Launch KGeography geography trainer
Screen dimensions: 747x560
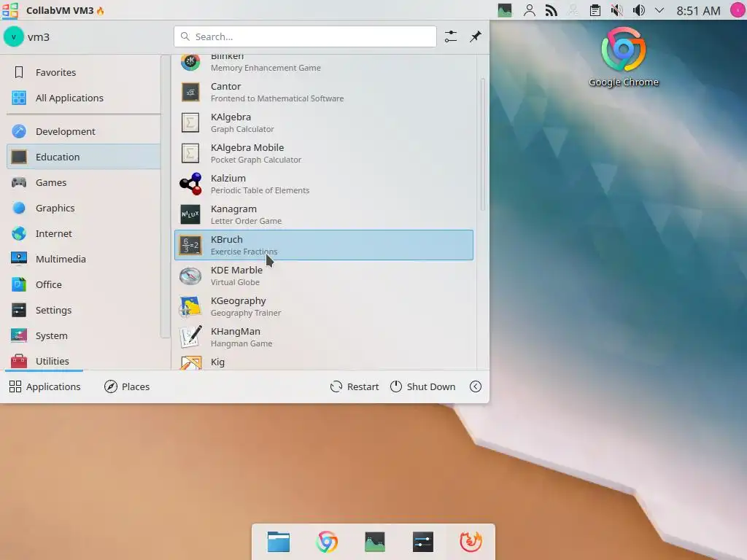click(324, 306)
